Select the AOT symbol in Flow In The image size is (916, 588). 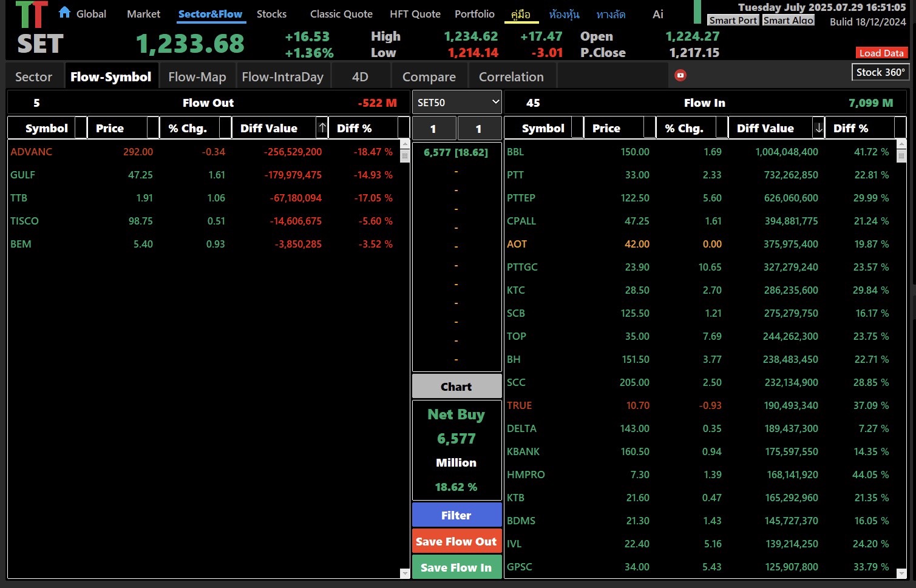click(x=517, y=244)
